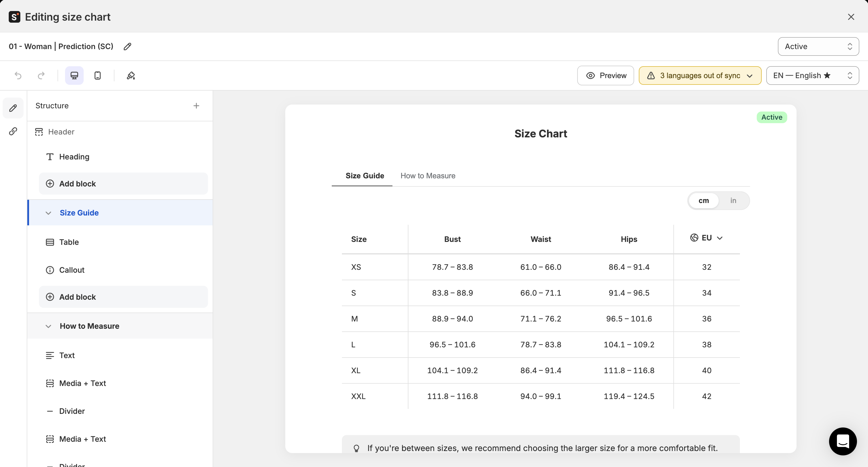This screenshot has width=868, height=467.
Task: Click waist value 61.0 – 66.0
Action: pyautogui.click(x=541, y=267)
